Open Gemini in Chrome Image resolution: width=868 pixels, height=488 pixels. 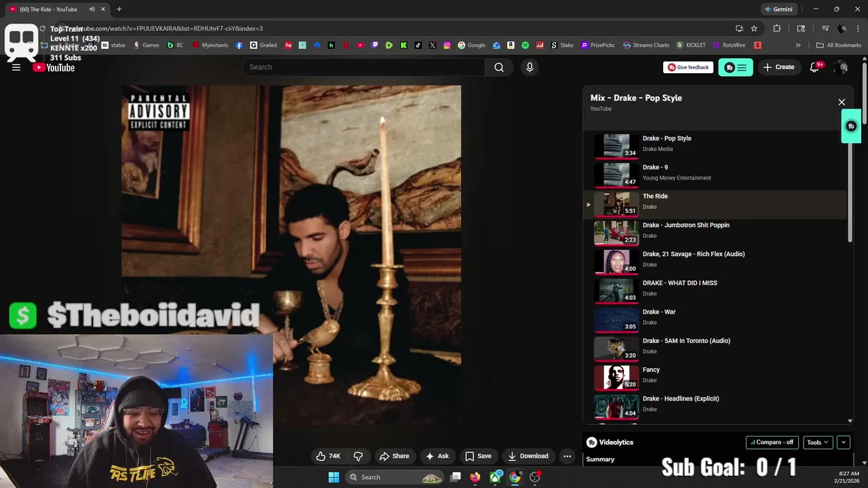tap(778, 9)
